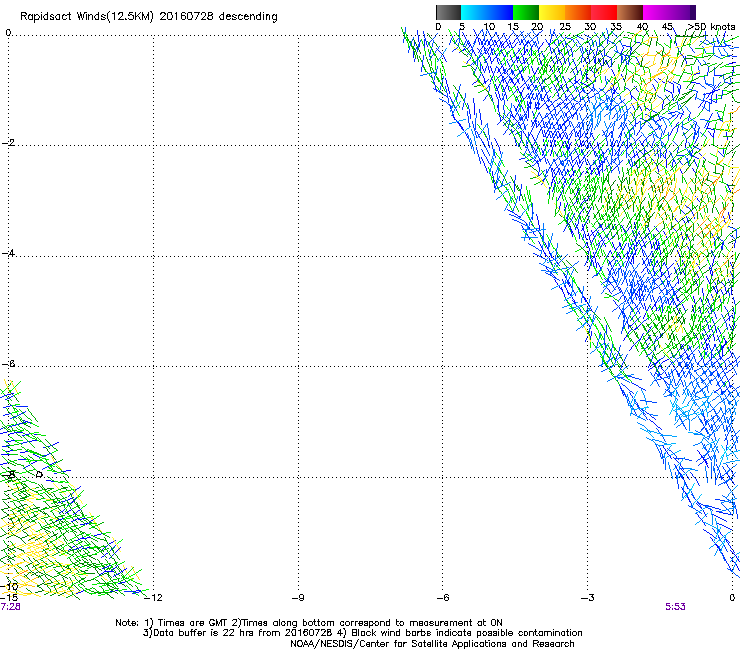
Task: Click the ">50 knots" colorbar legend label
Action: 712,27
